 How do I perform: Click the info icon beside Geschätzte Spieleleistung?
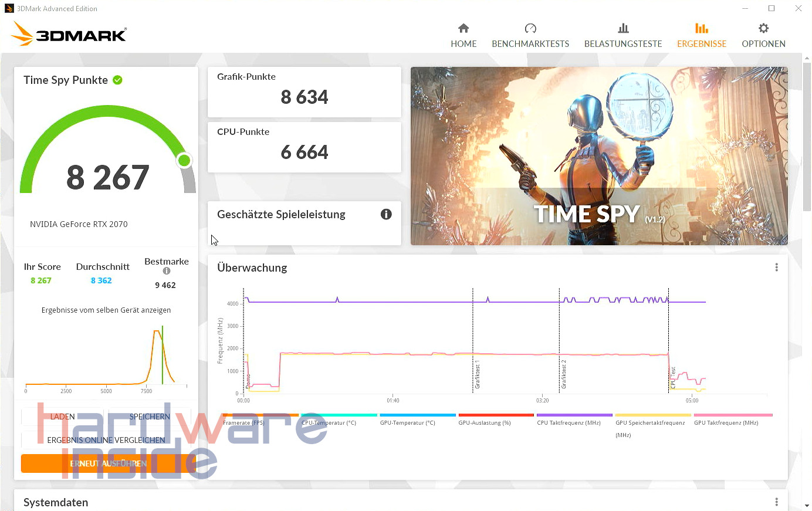[386, 214]
